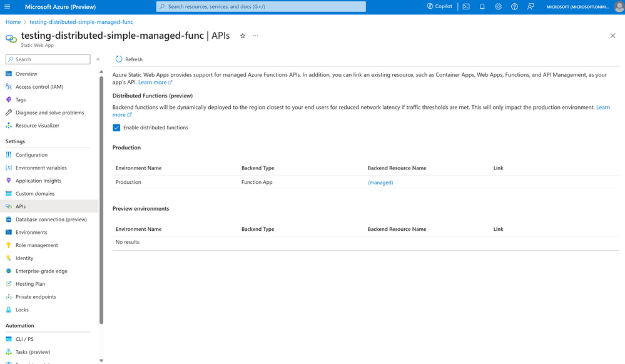Open the portal hamburger menu
Viewport: 625px width, 364px height.
[7, 7]
